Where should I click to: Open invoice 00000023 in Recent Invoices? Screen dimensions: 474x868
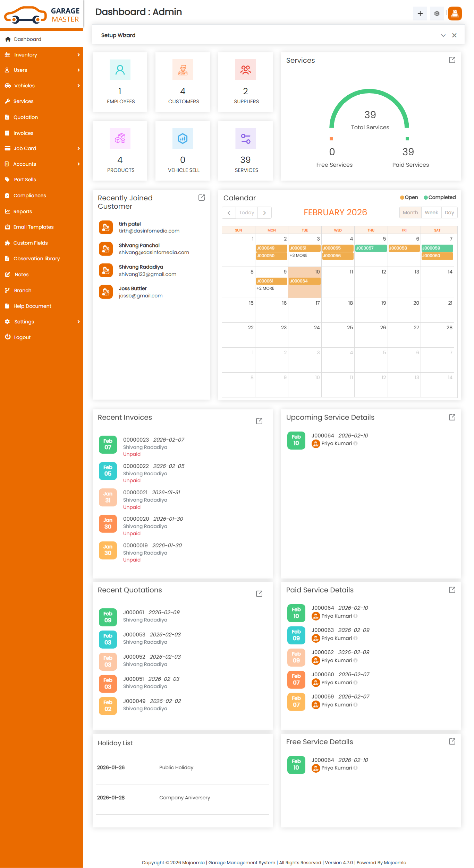[136, 440]
